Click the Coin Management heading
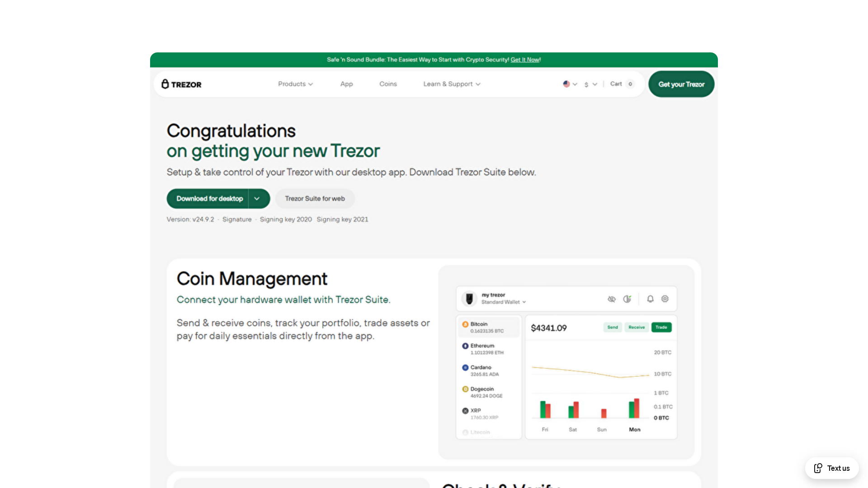 (252, 279)
